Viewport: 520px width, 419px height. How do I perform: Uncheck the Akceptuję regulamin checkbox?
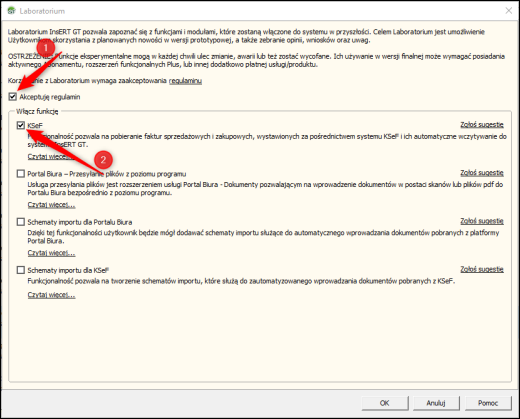pyautogui.click(x=13, y=97)
